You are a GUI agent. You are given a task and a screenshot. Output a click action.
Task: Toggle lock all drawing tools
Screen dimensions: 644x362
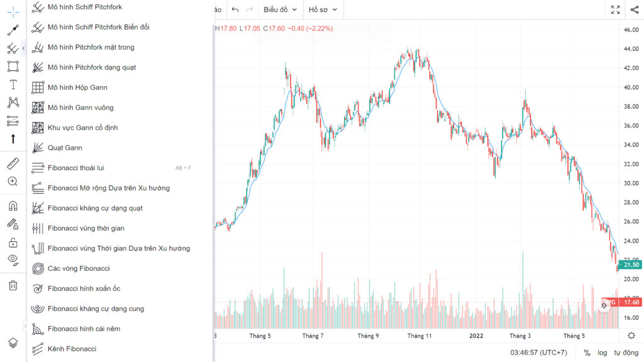[13, 243]
